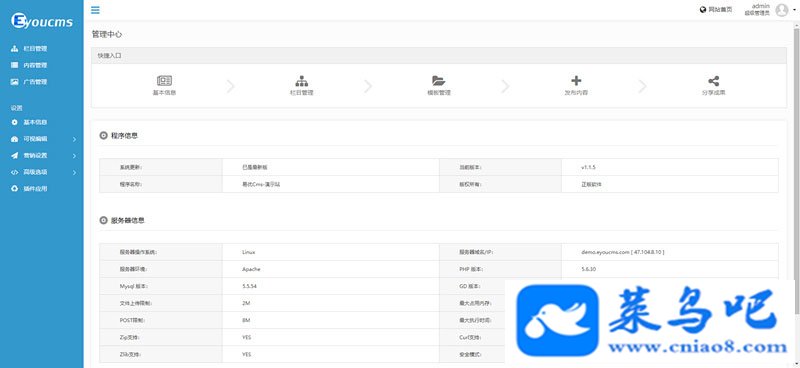
Task: Click the YES value for Zip支持
Action: coord(246,337)
